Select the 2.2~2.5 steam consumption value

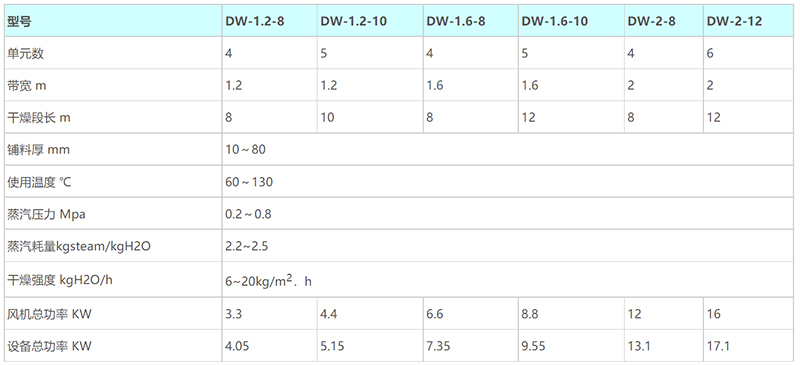247,246
